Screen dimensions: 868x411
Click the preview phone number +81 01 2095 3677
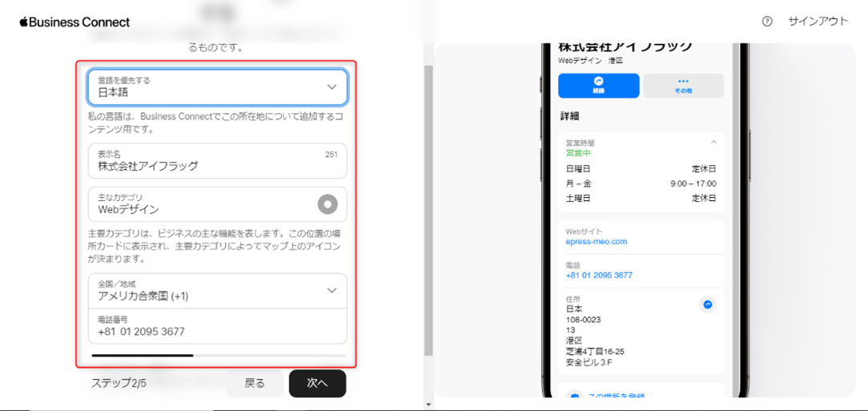(x=599, y=276)
